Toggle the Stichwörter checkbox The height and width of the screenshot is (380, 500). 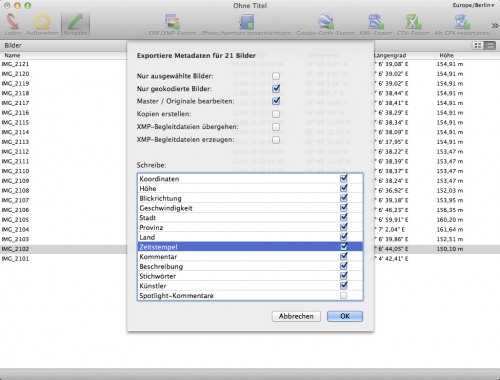tap(344, 276)
